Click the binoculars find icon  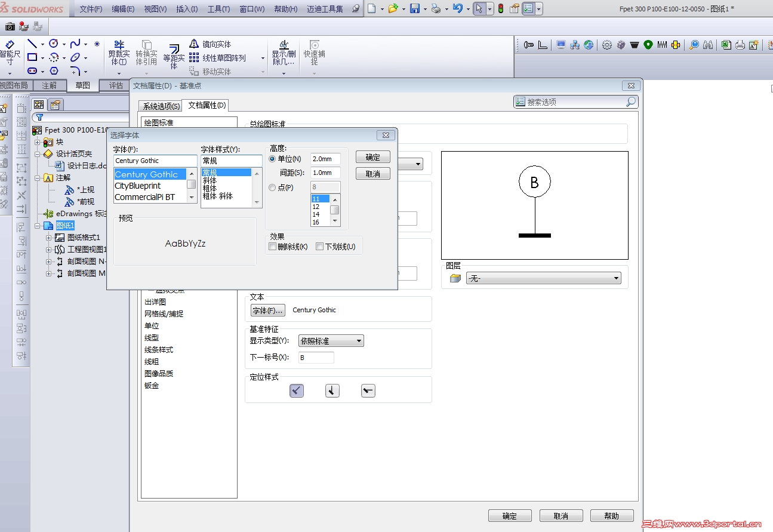[709, 45]
